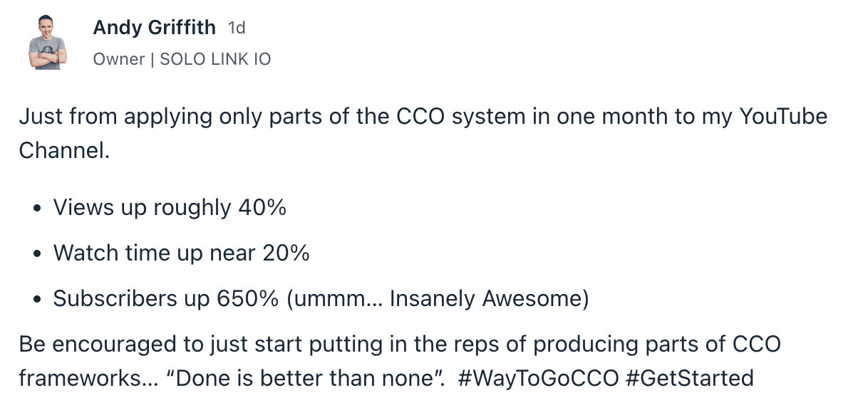This screenshot has width=868, height=410.
Task: Click the "SOLO LINK IO" company text
Action: click(x=215, y=59)
